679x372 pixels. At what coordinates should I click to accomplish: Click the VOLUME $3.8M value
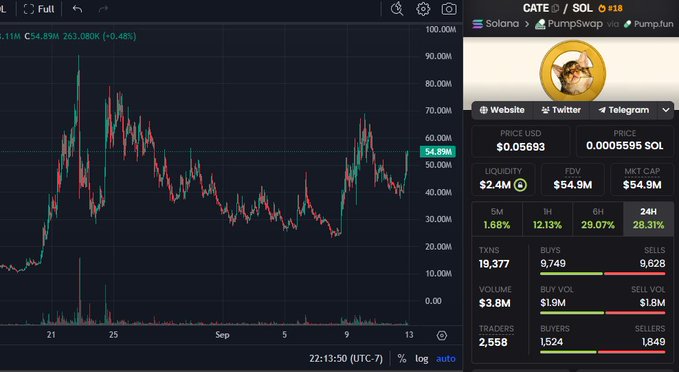(495, 303)
